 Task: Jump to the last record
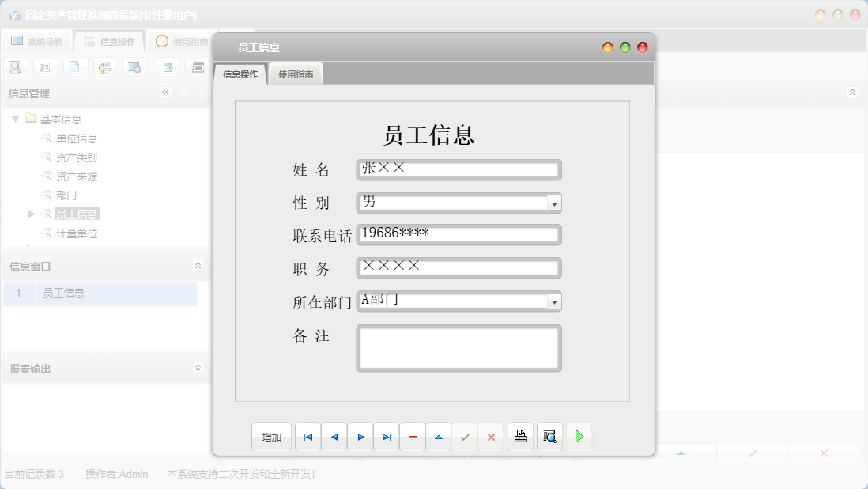[x=386, y=436]
